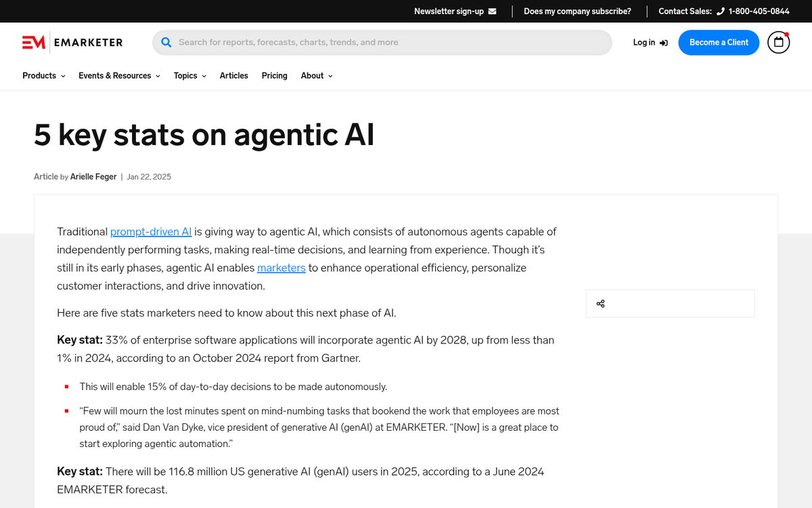Expand the About dropdown chevron

330,76
